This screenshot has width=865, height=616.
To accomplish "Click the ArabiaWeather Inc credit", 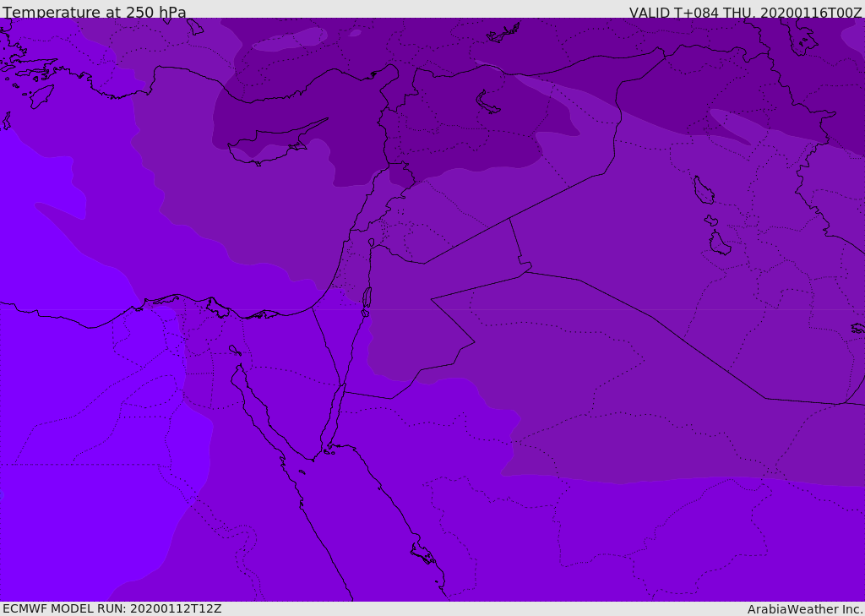I will tap(804, 609).
